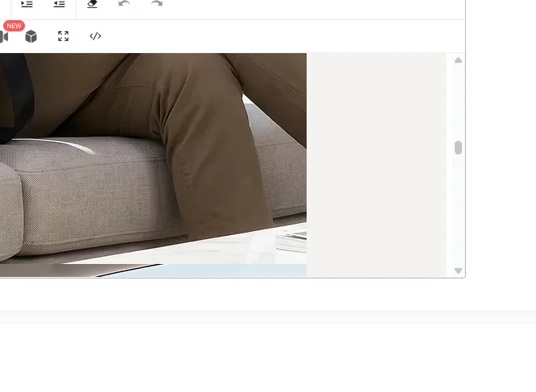Click the light gray strip below the editor
The image size is (536, 392).
pyautogui.click(x=268, y=317)
